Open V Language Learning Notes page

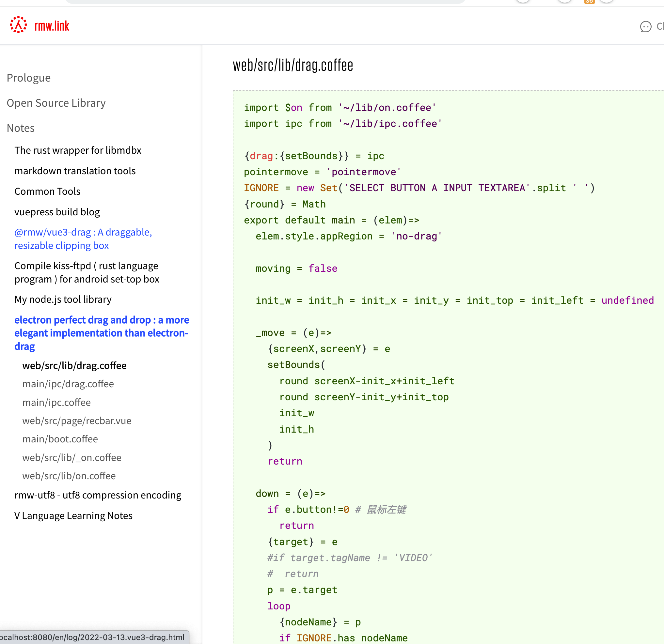click(73, 515)
